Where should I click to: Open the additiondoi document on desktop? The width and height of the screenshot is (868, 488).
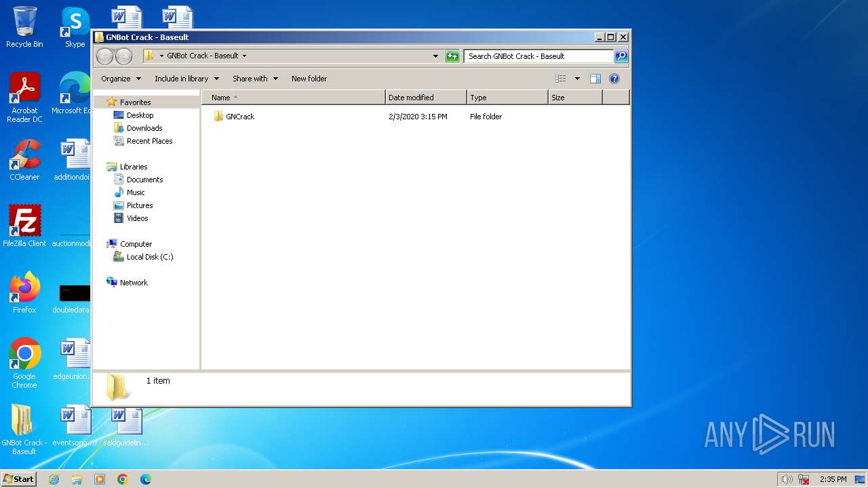(73, 160)
